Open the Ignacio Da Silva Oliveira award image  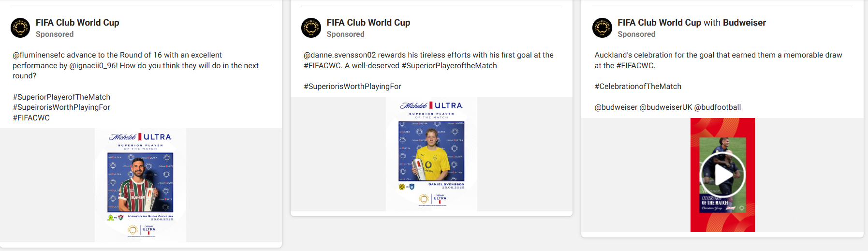[140, 185]
